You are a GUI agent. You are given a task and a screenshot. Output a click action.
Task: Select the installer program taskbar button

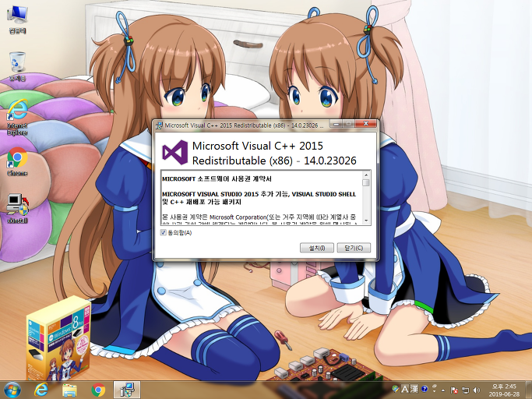coord(126,390)
